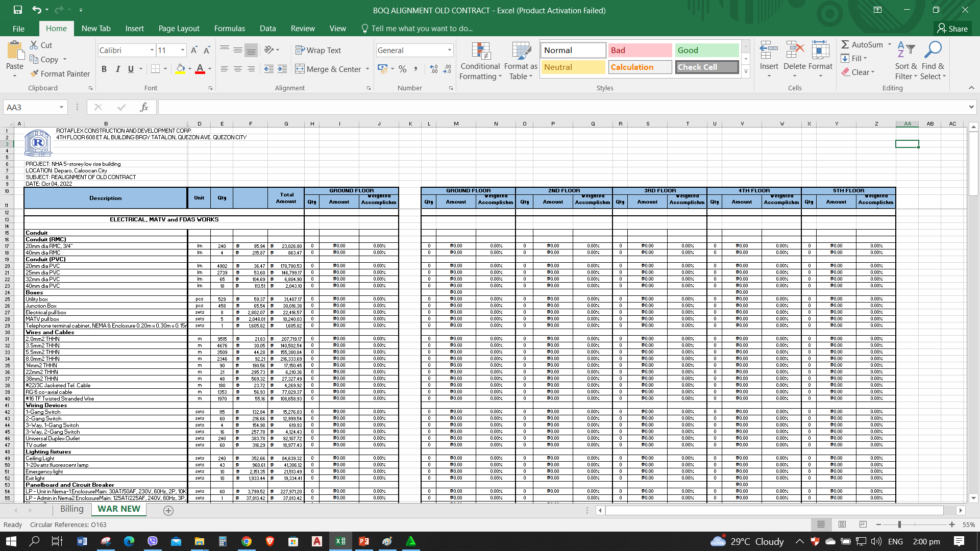Toggle Bold formatting
The height and width of the screenshot is (551, 980).
coord(104,69)
